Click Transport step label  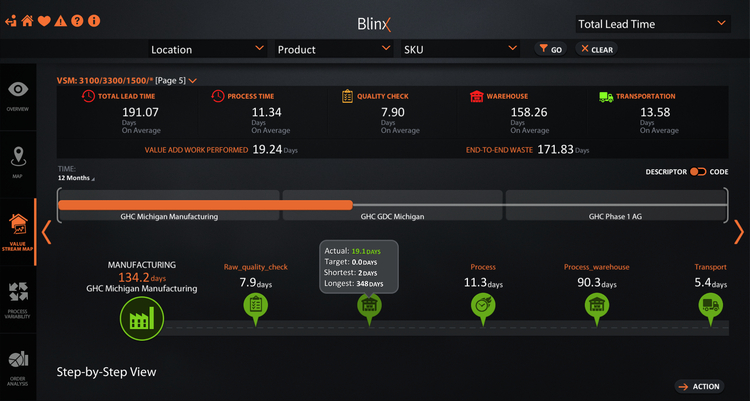coord(710,267)
